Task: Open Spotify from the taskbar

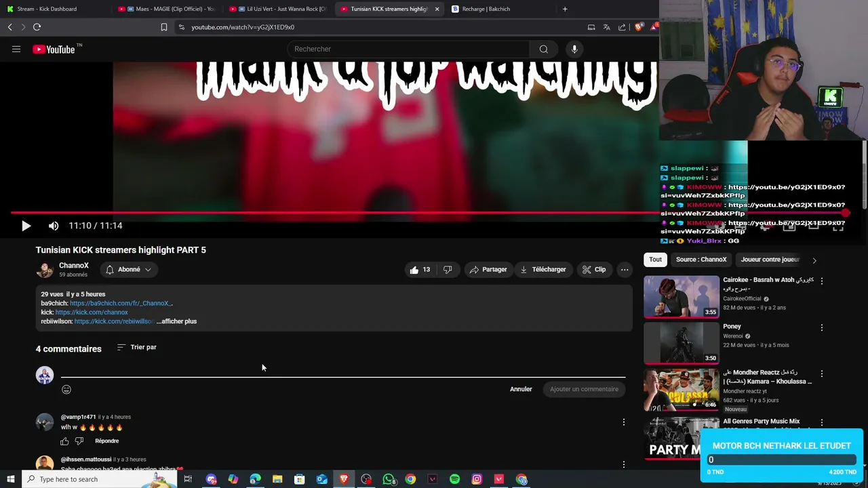Action: click(454, 479)
